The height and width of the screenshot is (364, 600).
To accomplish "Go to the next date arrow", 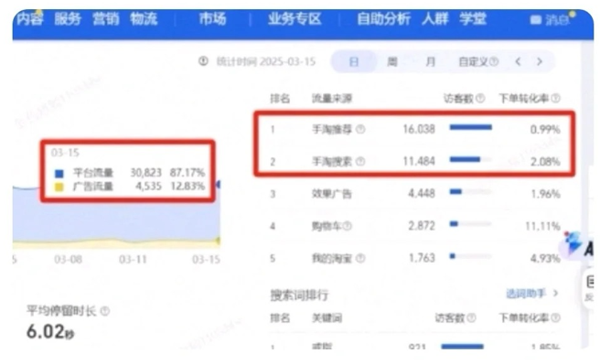I will 540,61.
